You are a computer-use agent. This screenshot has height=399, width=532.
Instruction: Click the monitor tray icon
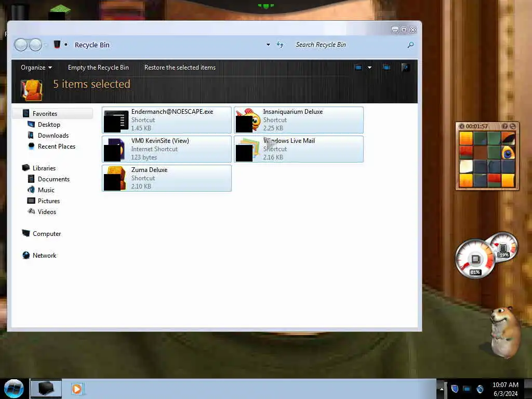467,389
